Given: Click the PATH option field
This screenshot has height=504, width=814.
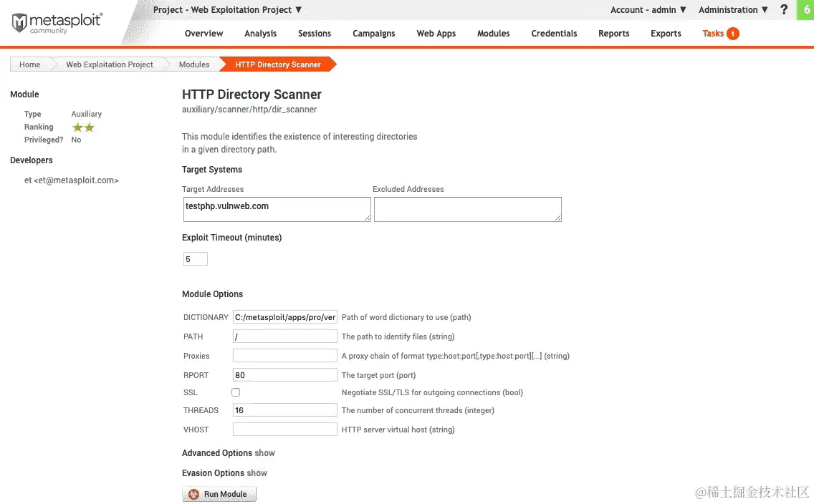Looking at the screenshot, I should click(285, 336).
